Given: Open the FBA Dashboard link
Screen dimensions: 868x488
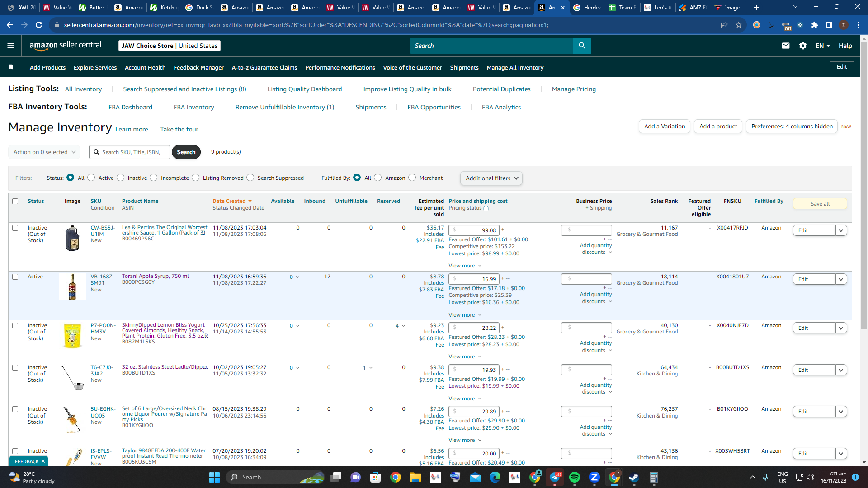Looking at the screenshot, I should point(130,107).
